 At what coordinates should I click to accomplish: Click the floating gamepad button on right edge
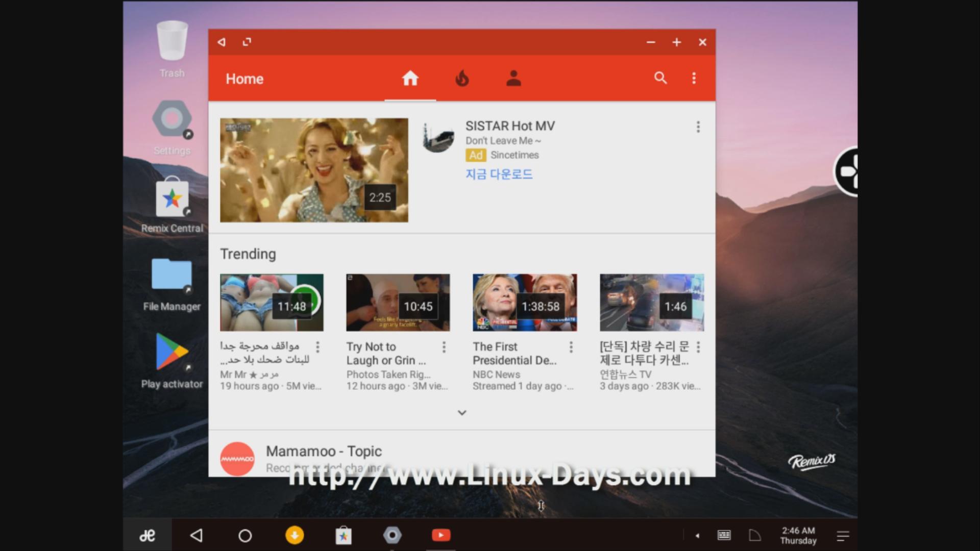[847, 171]
